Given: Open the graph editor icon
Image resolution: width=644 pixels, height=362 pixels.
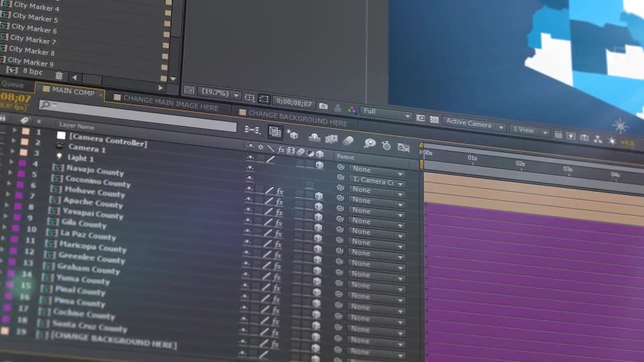Looking at the screenshot, I should (x=403, y=147).
